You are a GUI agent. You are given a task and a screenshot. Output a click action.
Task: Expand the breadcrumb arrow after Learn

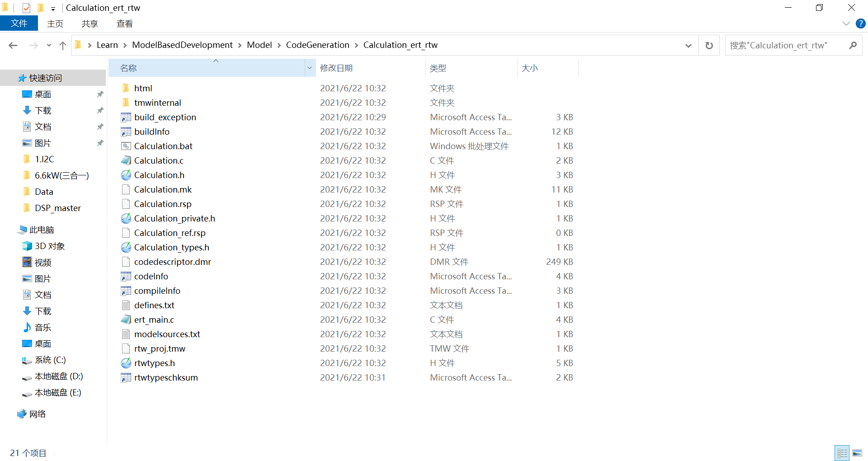coord(125,45)
